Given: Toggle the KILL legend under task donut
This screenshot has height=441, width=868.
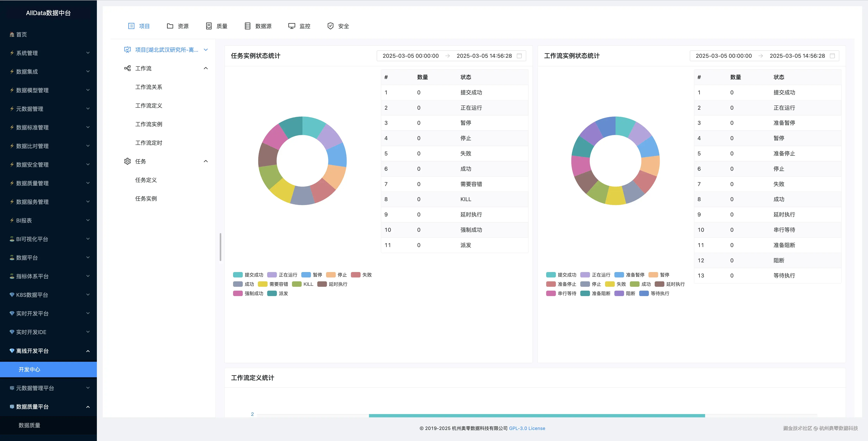Looking at the screenshot, I should [303, 284].
